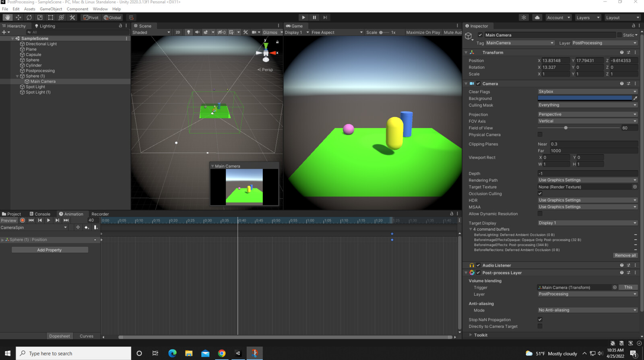This screenshot has width=644, height=360.
Task: Select the Move tool
Action: tap(19, 18)
